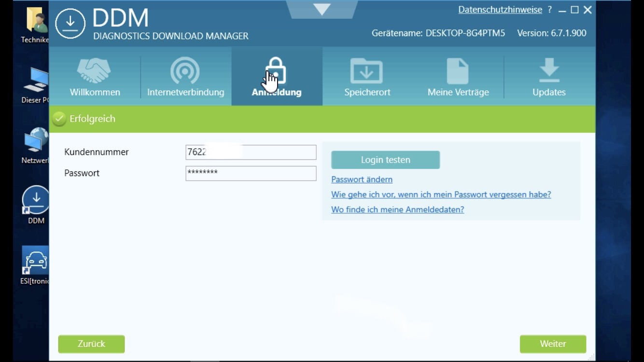Open the Passwort ändern link

pos(362,180)
